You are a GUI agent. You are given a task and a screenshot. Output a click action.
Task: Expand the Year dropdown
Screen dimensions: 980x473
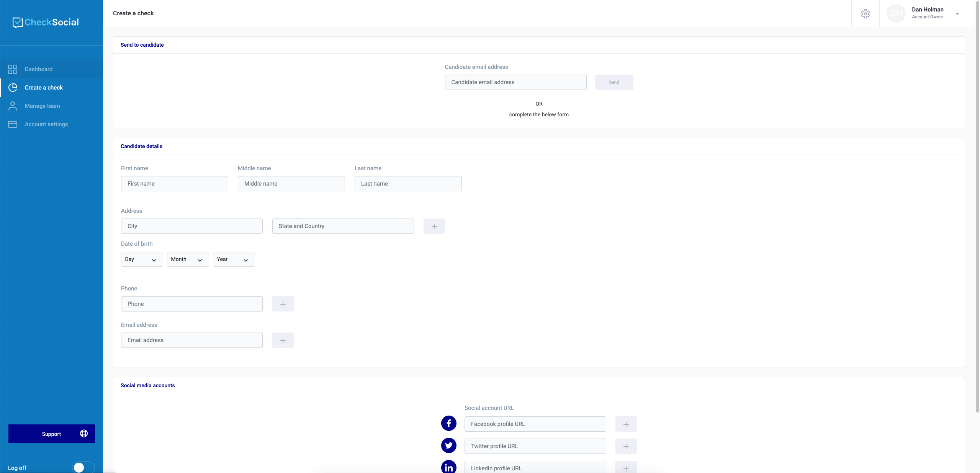pyautogui.click(x=234, y=259)
